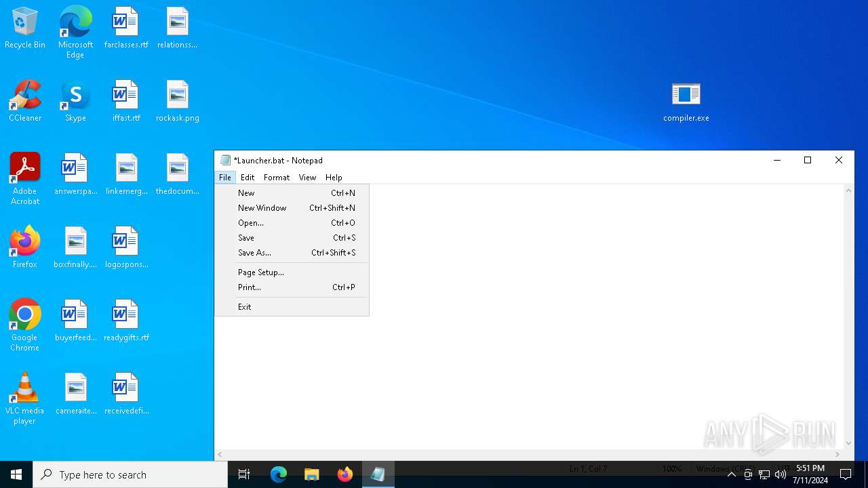Image resolution: width=868 pixels, height=488 pixels.
Task: Choose Open... from the File menu
Action: point(292,223)
